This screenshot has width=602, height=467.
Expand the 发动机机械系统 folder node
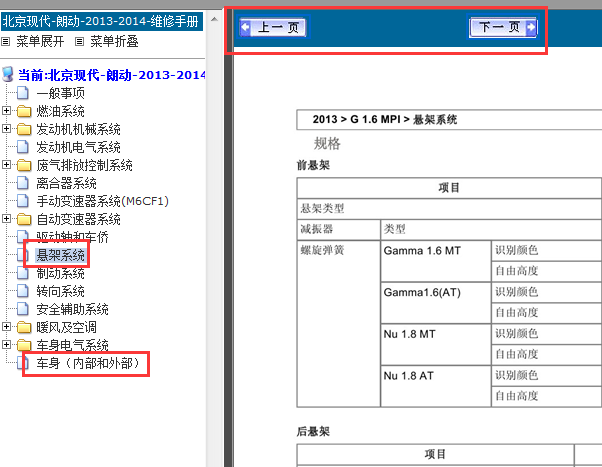pyautogui.click(x=6, y=128)
